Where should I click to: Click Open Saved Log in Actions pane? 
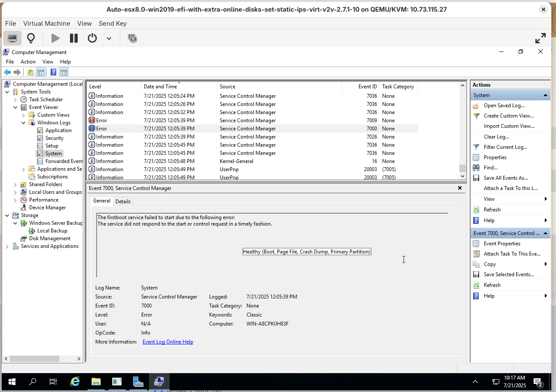click(504, 106)
